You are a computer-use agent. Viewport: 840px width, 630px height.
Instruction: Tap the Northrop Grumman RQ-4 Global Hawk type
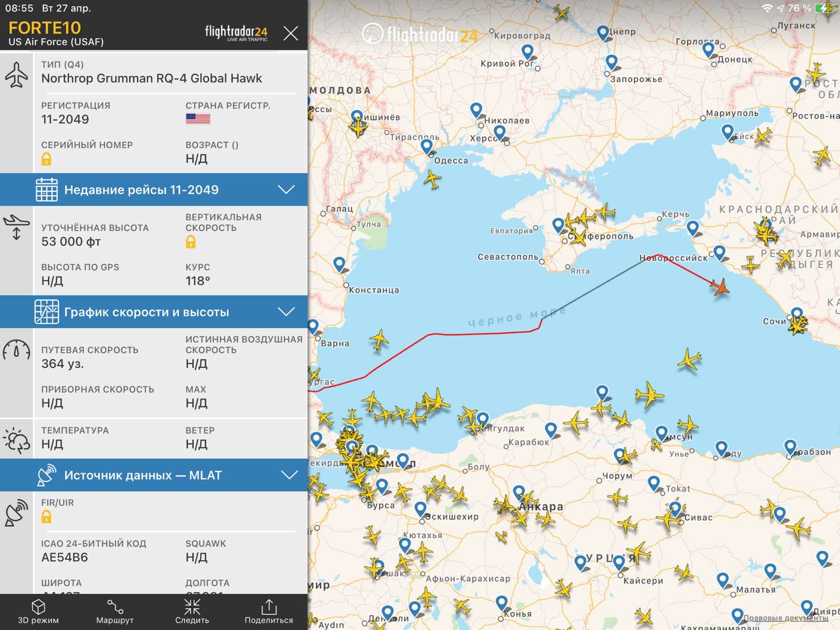click(152, 78)
